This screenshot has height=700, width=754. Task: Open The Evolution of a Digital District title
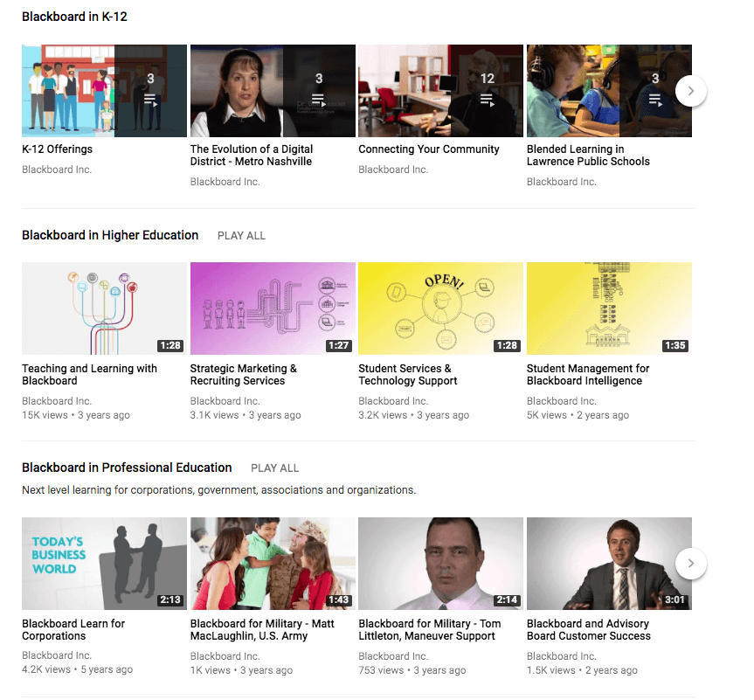click(252, 156)
